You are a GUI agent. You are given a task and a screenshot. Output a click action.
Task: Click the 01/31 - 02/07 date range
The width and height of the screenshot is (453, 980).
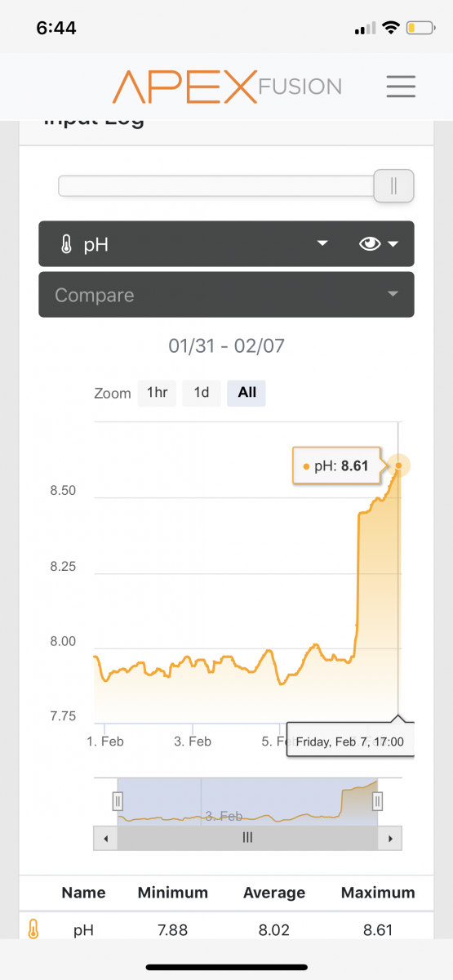click(x=227, y=346)
